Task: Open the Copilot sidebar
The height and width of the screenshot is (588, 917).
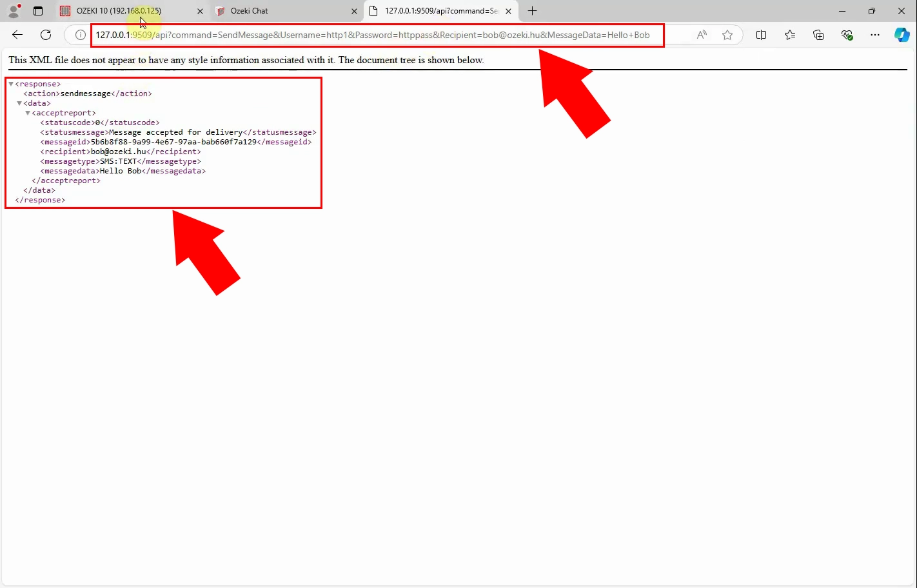Action: tap(902, 35)
